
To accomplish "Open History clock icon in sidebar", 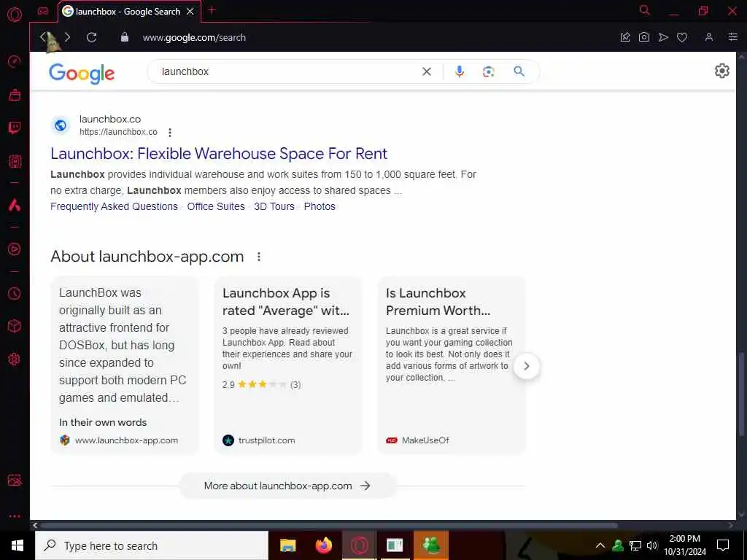I will pos(15,293).
